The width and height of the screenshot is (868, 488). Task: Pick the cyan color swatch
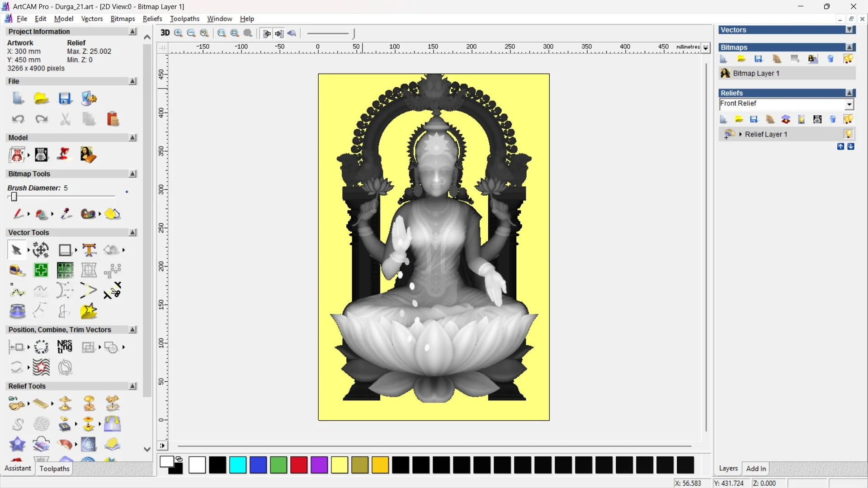(x=238, y=465)
